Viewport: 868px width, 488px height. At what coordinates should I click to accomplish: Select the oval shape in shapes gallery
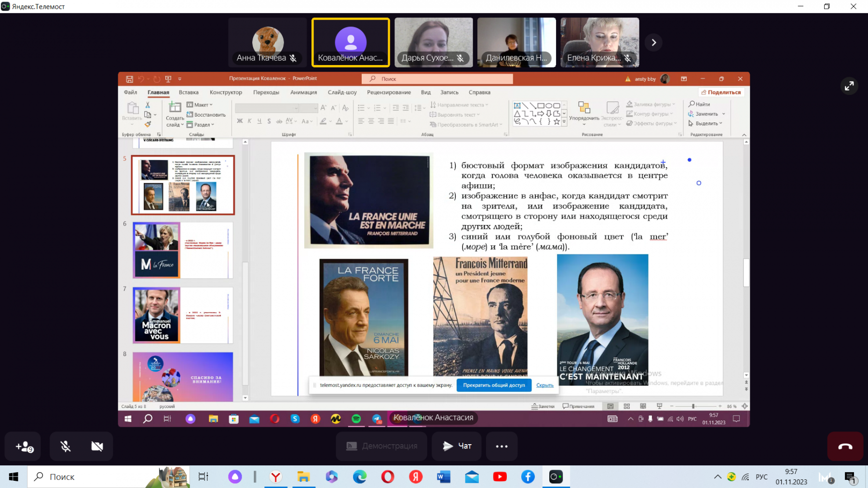(x=549, y=106)
